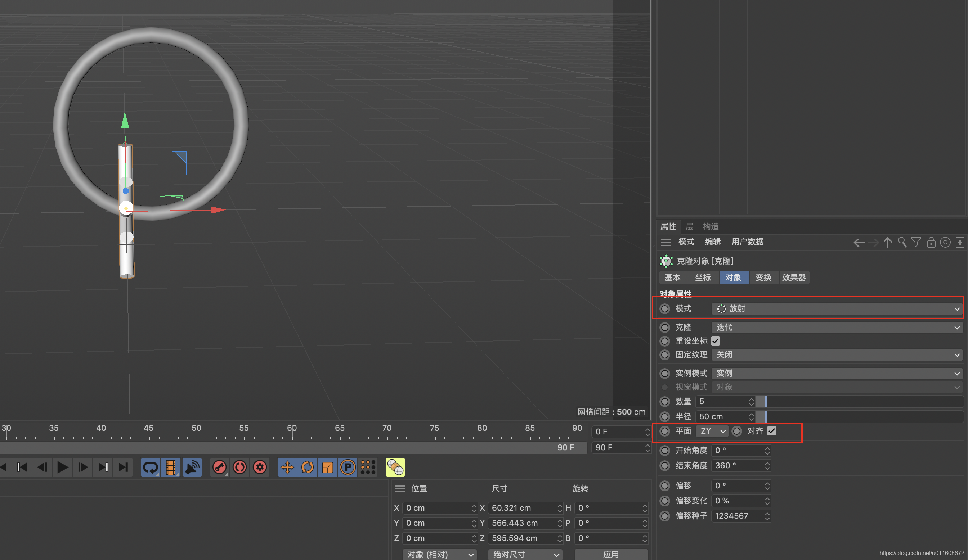The height and width of the screenshot is (560, 968).
Task: Click the 应用 button
Action: pyautogui.click(x=610, y=554)
